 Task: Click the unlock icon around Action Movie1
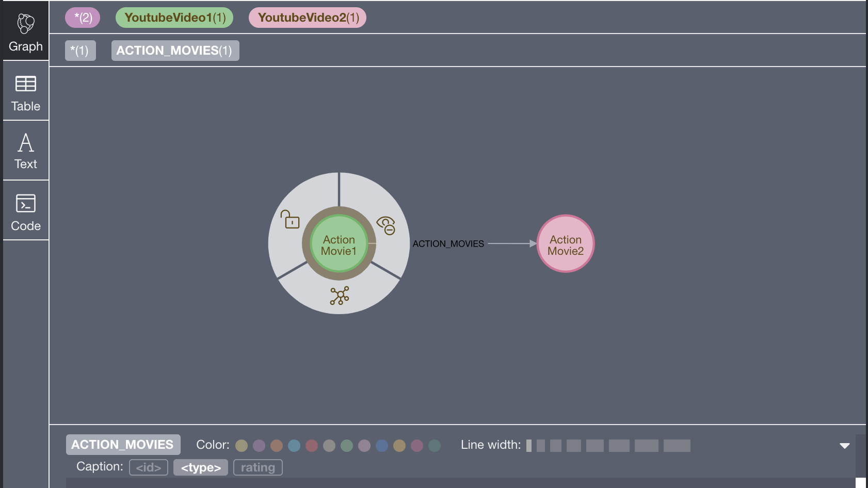[x=290, y=219]
